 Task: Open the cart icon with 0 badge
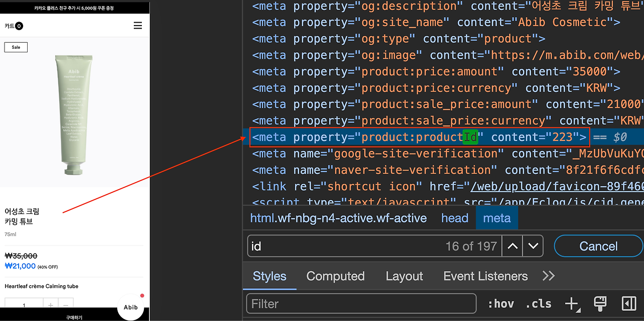[14, 26]
